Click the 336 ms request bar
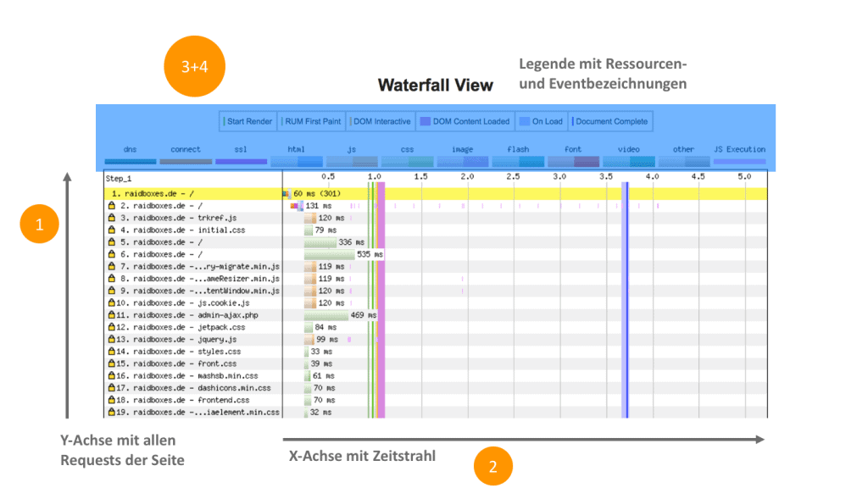 pyautogui.click(x=320, y=242)
